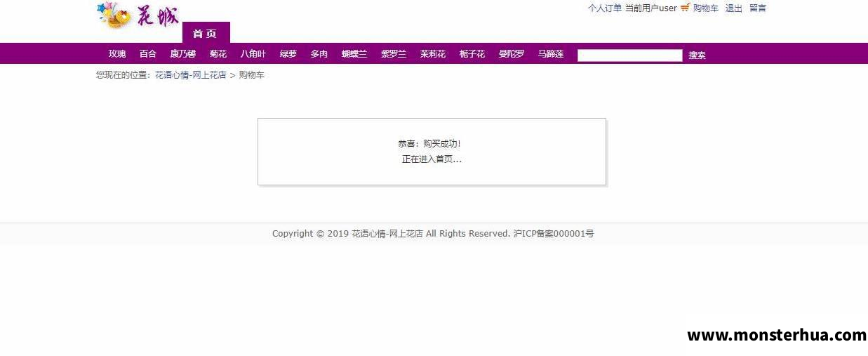
Task: Open the 茉莉花 category
Action: click(433, 54)
